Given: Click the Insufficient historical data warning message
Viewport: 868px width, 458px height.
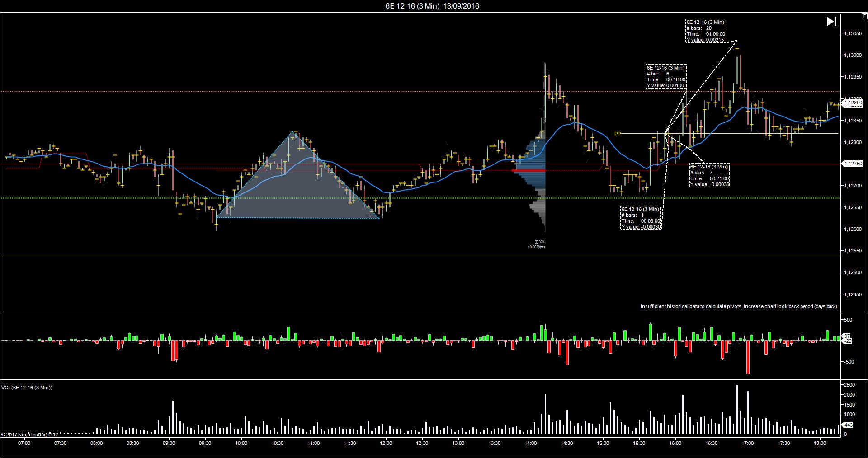Looking at the screenshot, I should point(739,306).
